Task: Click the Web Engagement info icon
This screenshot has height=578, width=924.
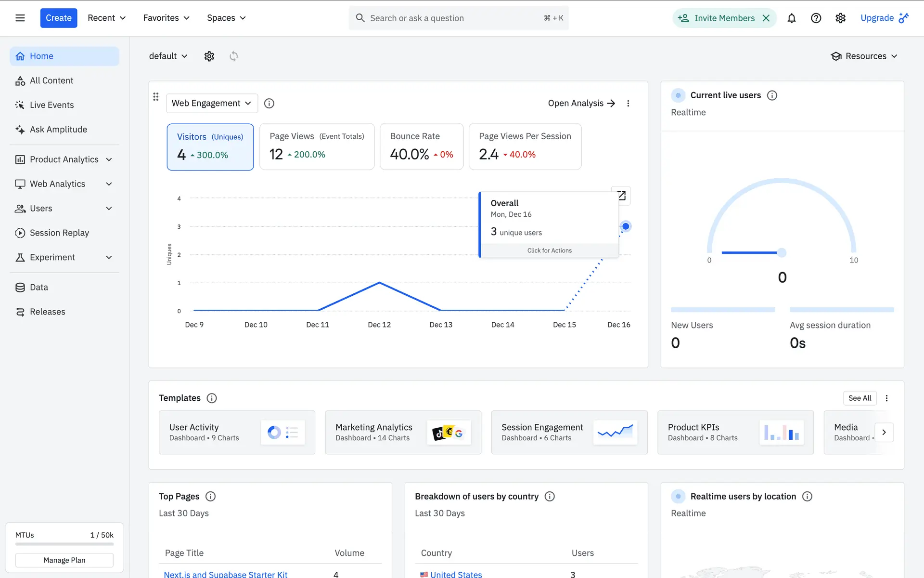Action: (269, 104)
